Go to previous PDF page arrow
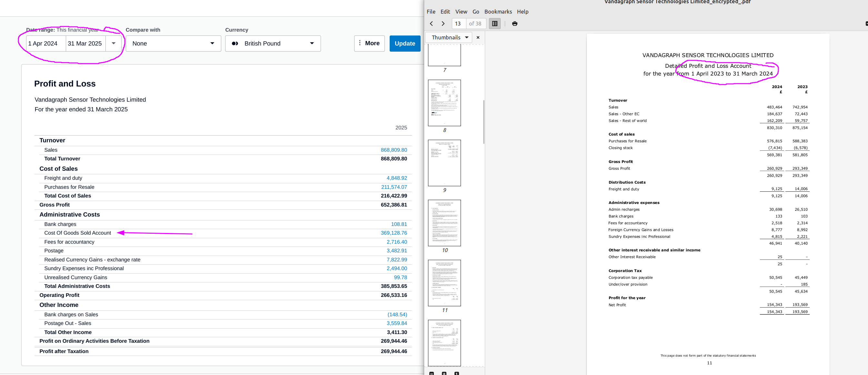Image resolution: width=868 pixels, height=375 pixels. 431,24
